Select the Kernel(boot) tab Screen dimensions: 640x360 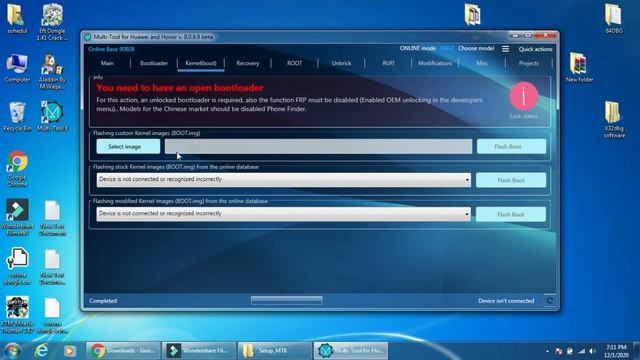coord(201,63)
